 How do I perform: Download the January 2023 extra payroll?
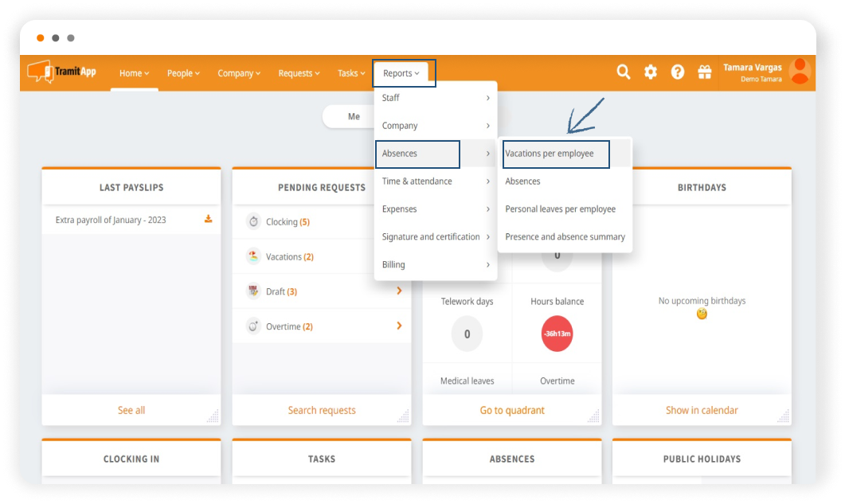coord(209,220)
